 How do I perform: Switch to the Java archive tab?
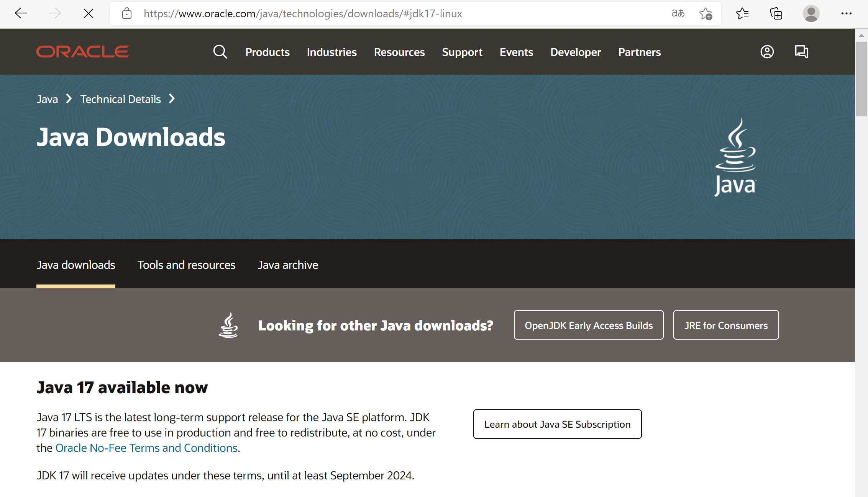(x=288, y=265)
